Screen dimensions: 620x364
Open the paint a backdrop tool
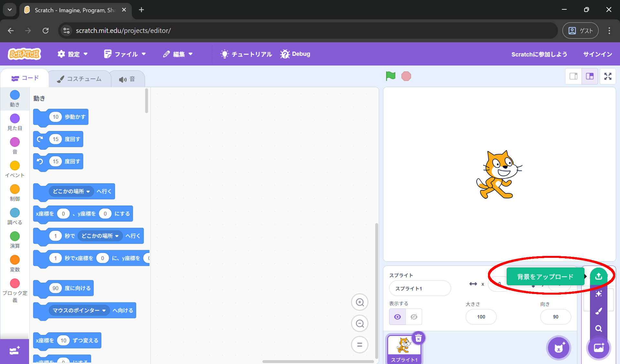[599, 311]
